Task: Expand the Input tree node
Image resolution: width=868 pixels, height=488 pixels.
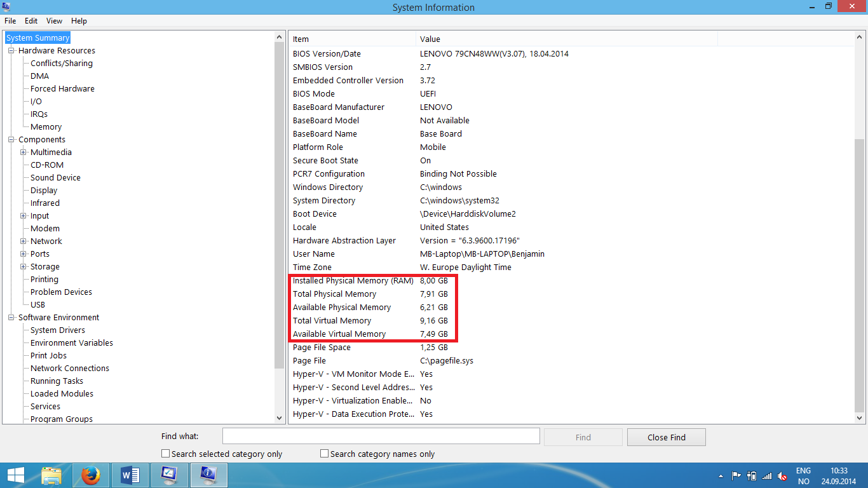Action: tap(24, 216)
